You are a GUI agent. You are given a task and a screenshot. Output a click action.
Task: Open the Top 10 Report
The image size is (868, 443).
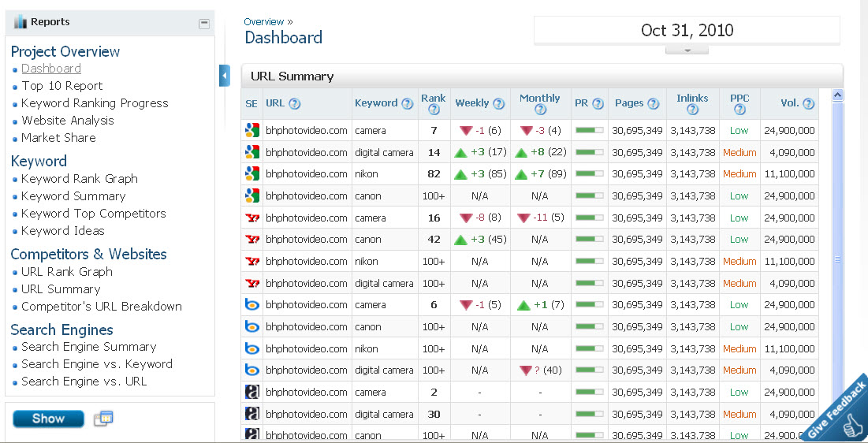click(62, 86)
